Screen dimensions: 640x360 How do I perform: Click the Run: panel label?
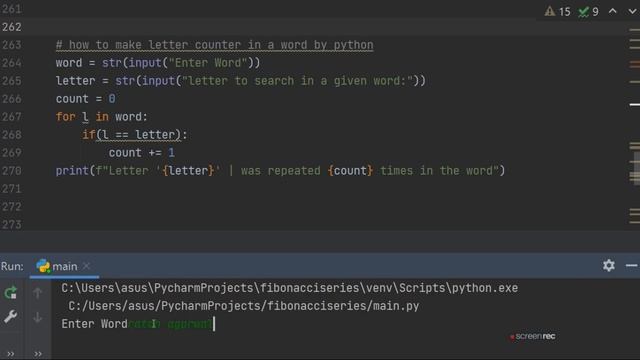12,266
